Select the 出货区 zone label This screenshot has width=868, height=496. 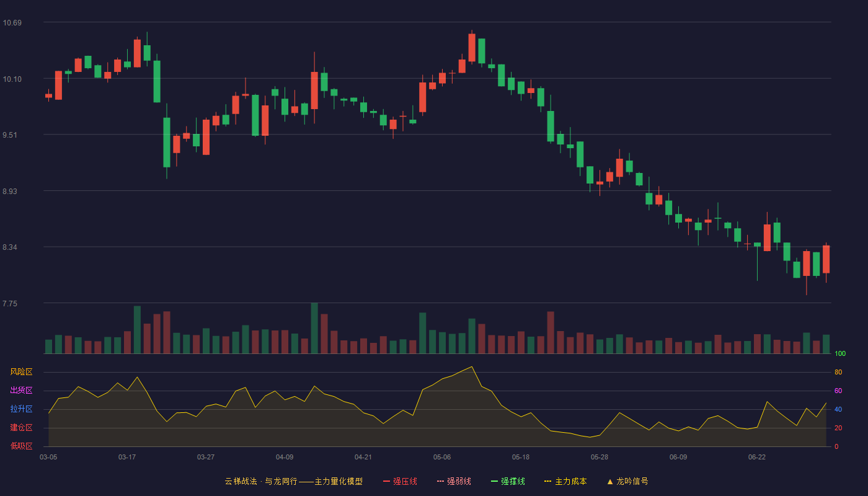(x=21, y=391)
